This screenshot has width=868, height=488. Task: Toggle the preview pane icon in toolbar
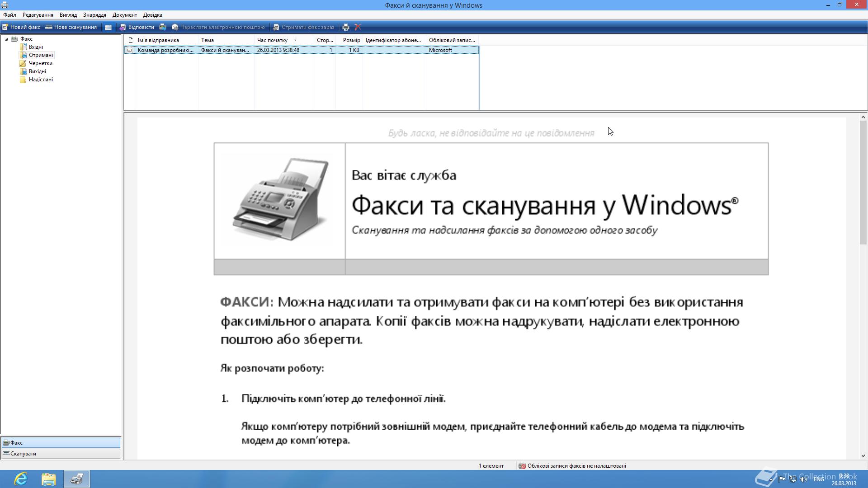(108, 27)
